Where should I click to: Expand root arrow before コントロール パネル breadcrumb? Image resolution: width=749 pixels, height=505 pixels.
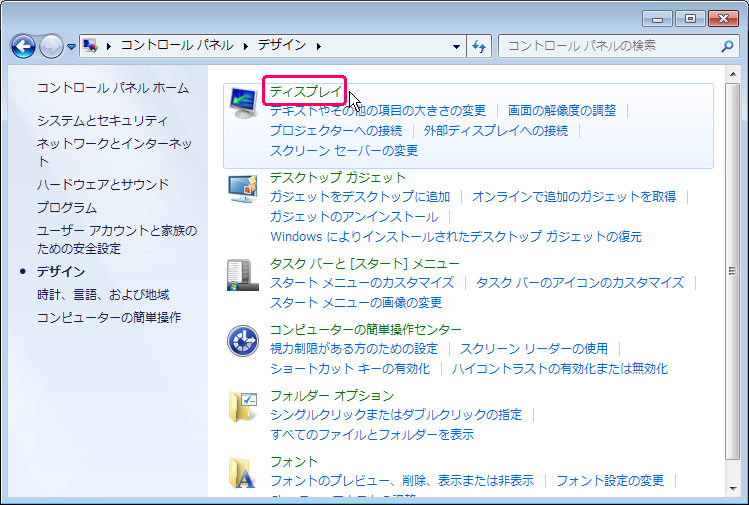point(109,46)
